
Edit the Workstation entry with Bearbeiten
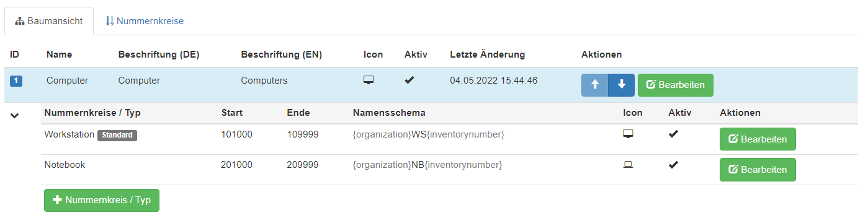pyautogui.click(x=758, y=139)
